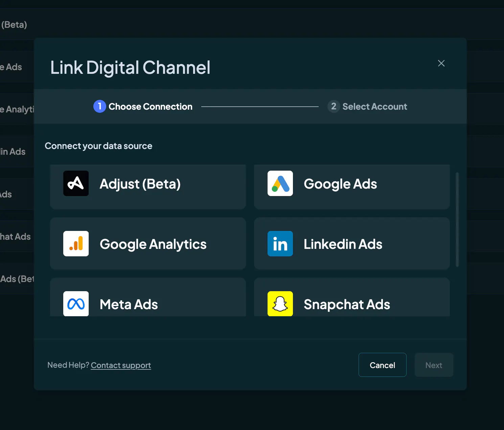This screenshot has width=504, height=430.
Task: Click the 'Connect your data source' heading
Action: point(98,146)
